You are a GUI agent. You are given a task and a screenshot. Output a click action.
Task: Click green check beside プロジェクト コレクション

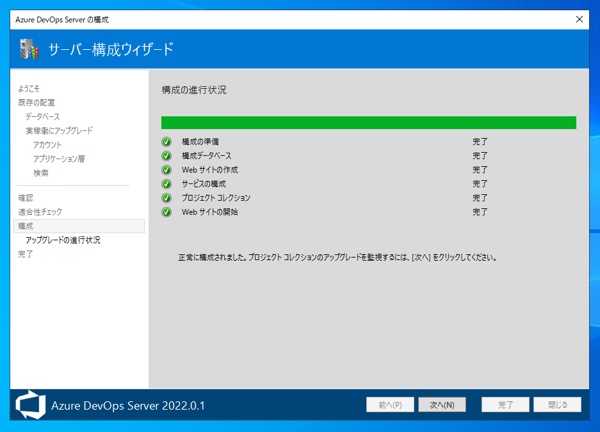point(166,198)
